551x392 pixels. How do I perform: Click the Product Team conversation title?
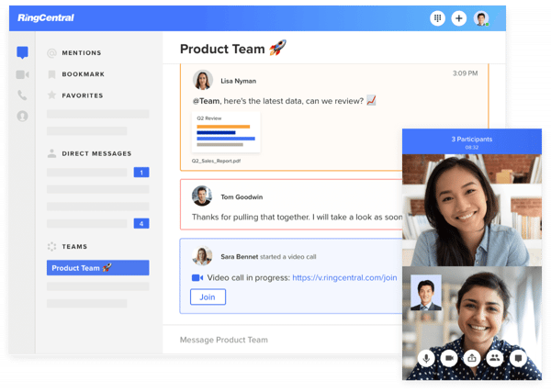233,49
